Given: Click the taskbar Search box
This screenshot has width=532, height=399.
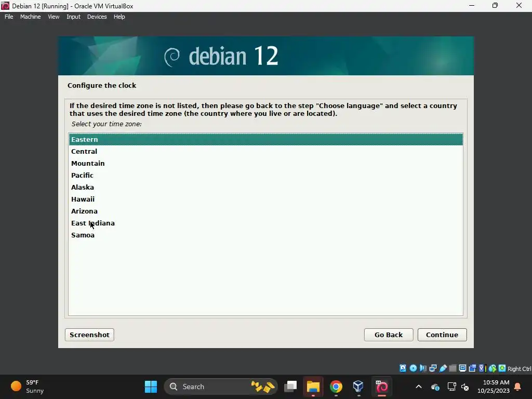Looking at the screenshot, I should coord(220,387).
